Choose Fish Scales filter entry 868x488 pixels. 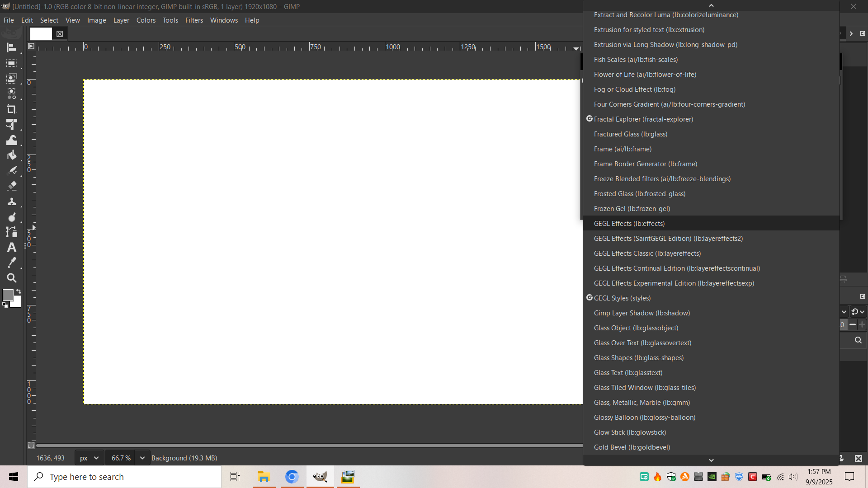click(711, 60)
